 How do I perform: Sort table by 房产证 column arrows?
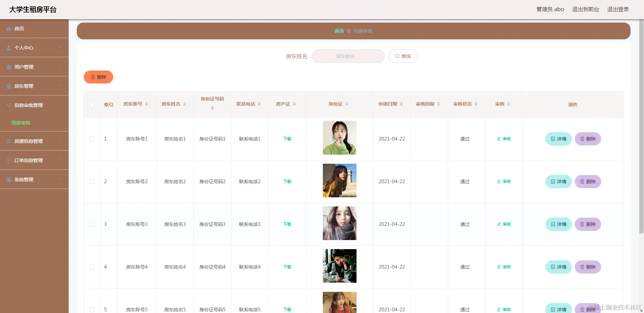[294, 104]
